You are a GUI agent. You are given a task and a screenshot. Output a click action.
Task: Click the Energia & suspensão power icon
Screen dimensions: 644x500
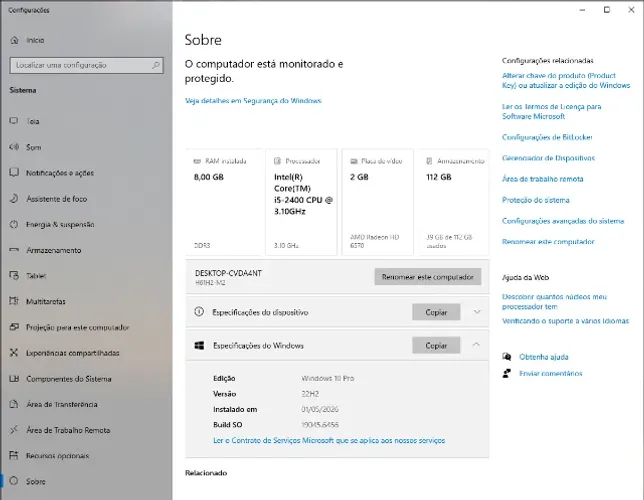pos(14,224)
